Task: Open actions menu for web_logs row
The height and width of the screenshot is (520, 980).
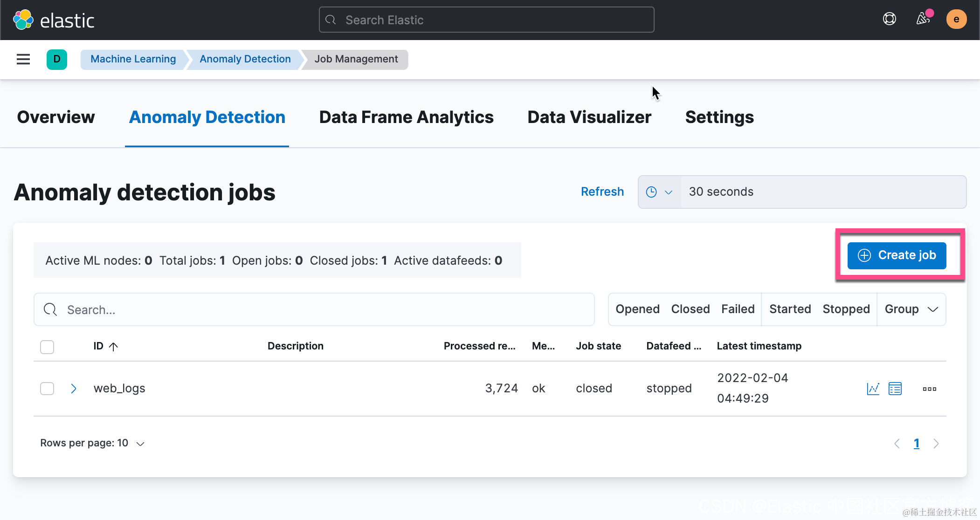Action: pos(929,389)
